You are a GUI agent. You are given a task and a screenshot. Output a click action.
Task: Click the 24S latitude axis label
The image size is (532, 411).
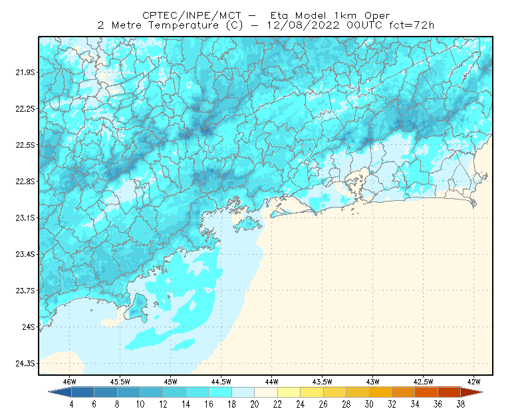(29, 327)
